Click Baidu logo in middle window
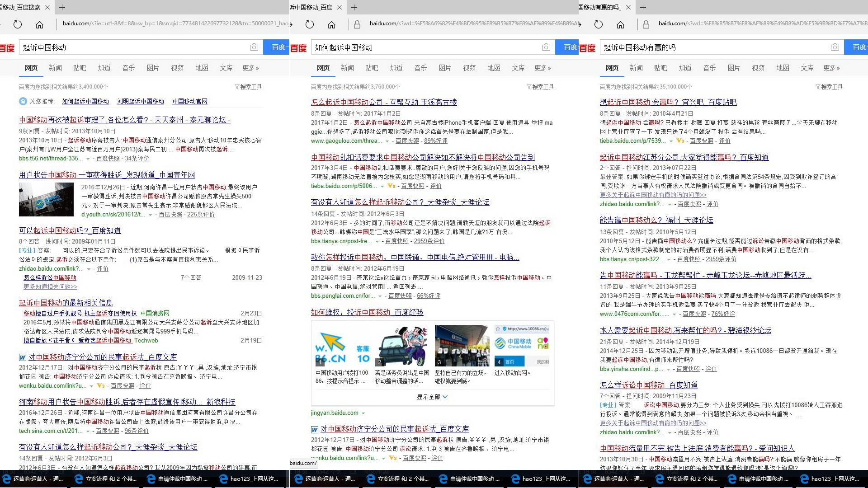Viewport: 868px width, 488px height. pos(298,48)
